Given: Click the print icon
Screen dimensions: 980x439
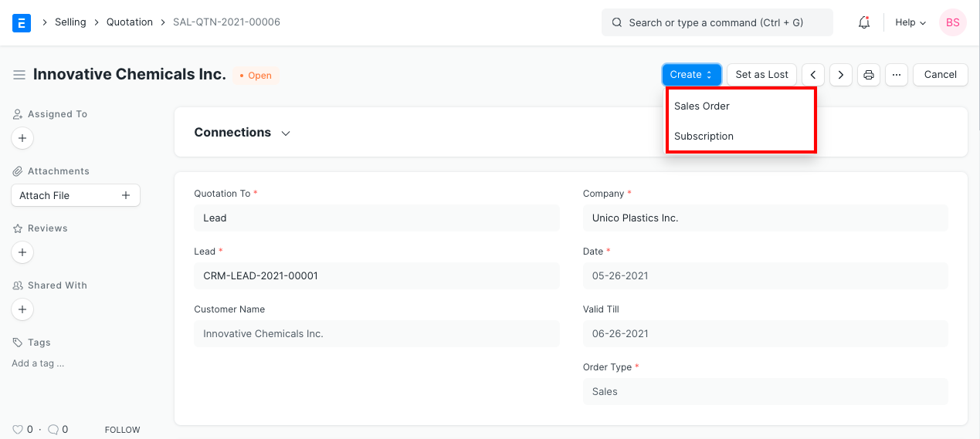Looking at the screenshot, I should [x=869, y=75].
